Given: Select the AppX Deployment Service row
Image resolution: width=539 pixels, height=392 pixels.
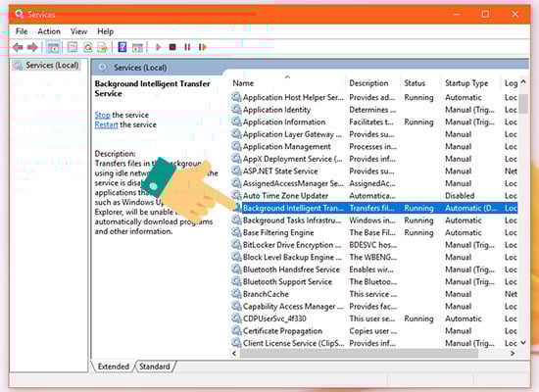Looking at the screenshot, I should pos(374,159).
